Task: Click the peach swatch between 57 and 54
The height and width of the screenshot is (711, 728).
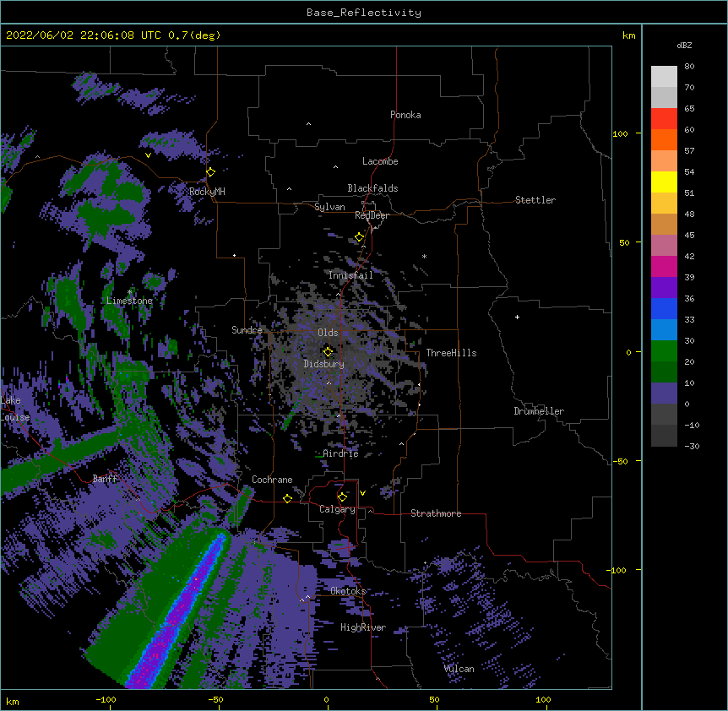Action: point(664,161)
